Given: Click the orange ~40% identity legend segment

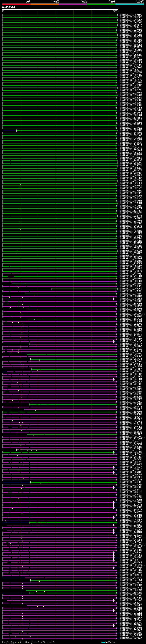Looking at the screenshot, I should (45, 4).
